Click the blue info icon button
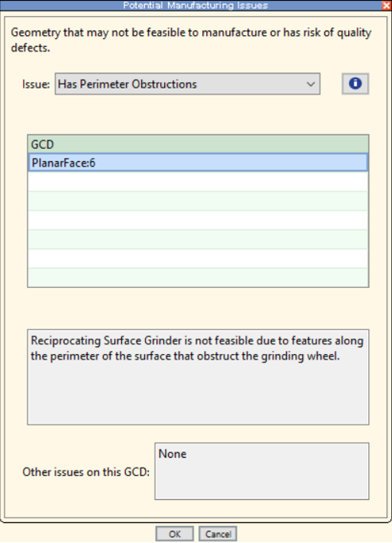Viewport: 392px width, 543px height. tap(355, 84)
